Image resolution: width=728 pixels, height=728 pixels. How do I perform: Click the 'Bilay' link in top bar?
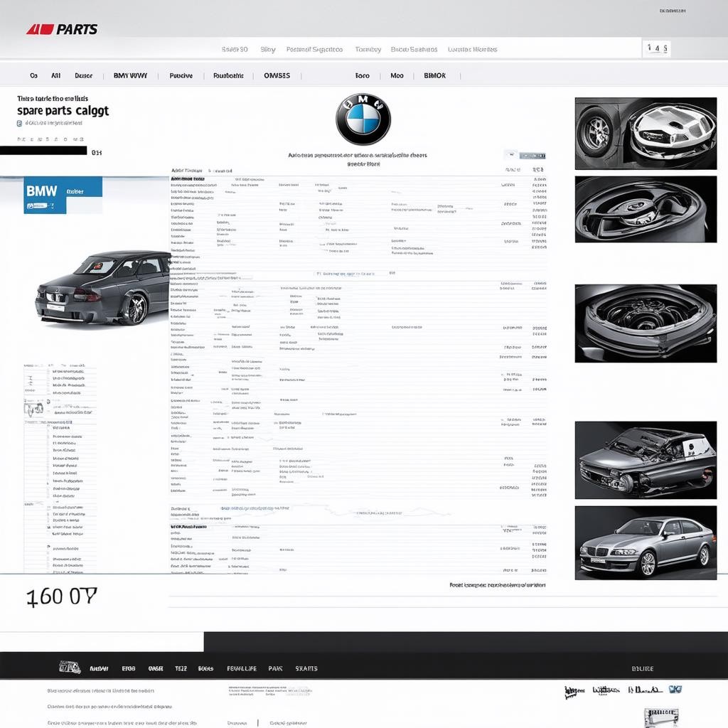[x=268, y=49]
